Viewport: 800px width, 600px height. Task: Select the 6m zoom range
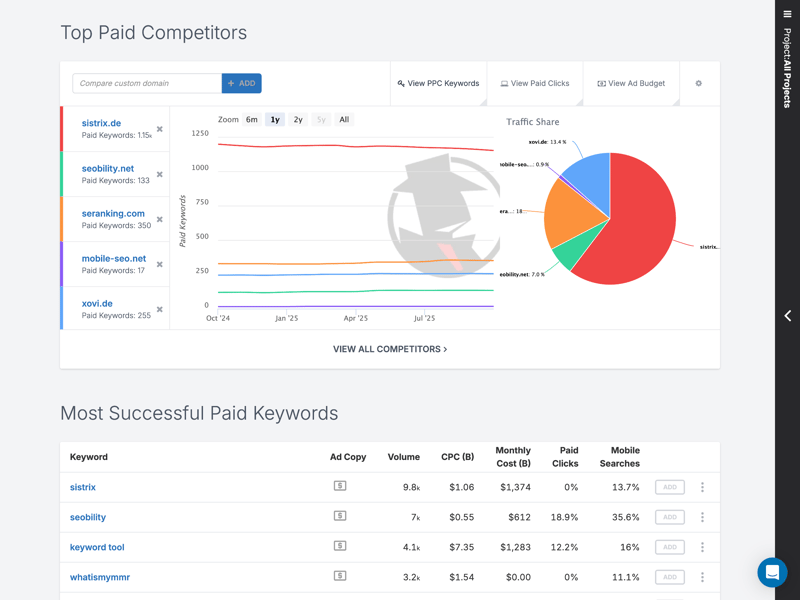[x=252, y=120]
